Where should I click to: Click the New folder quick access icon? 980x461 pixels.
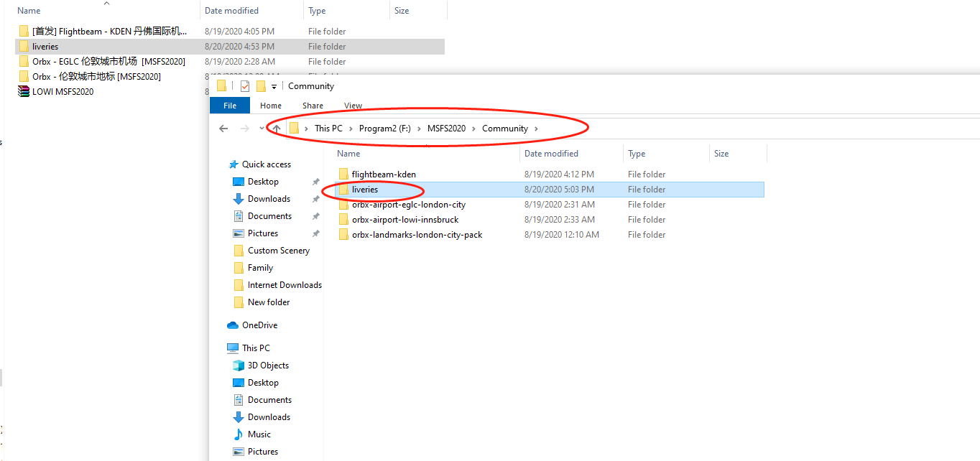coord(261,86)
